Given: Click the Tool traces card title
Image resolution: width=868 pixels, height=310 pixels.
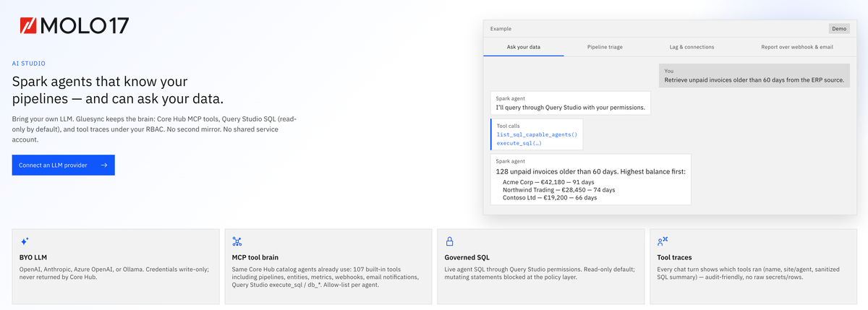Looking at the screenshot, I should (x=674, y=257).
